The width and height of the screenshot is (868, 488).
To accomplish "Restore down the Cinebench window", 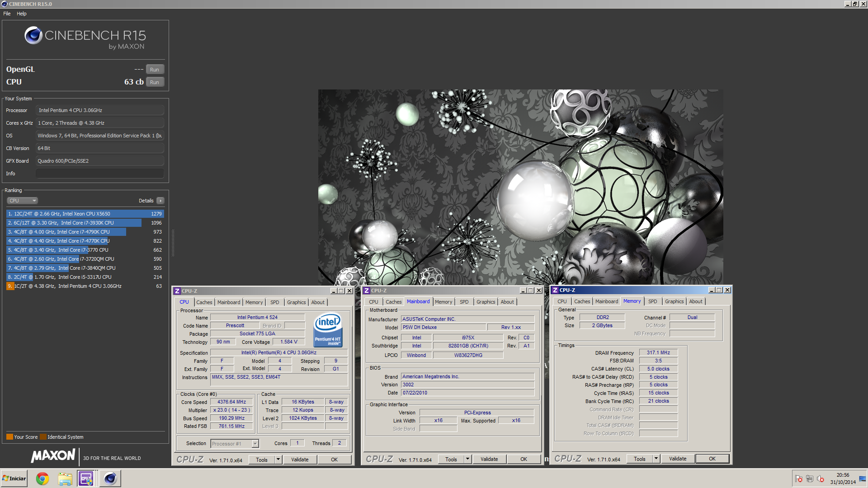I will pos(855,4).
